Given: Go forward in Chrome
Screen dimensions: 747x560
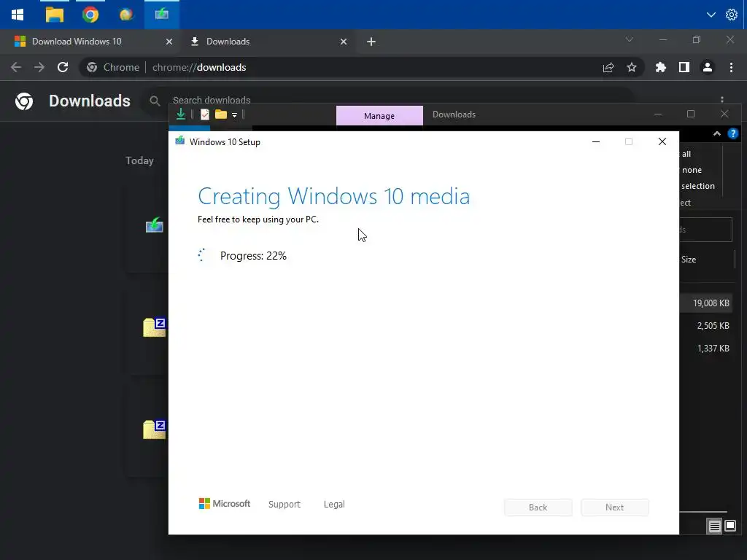Looking at the screenshot, I should click(x=39, y=67).
